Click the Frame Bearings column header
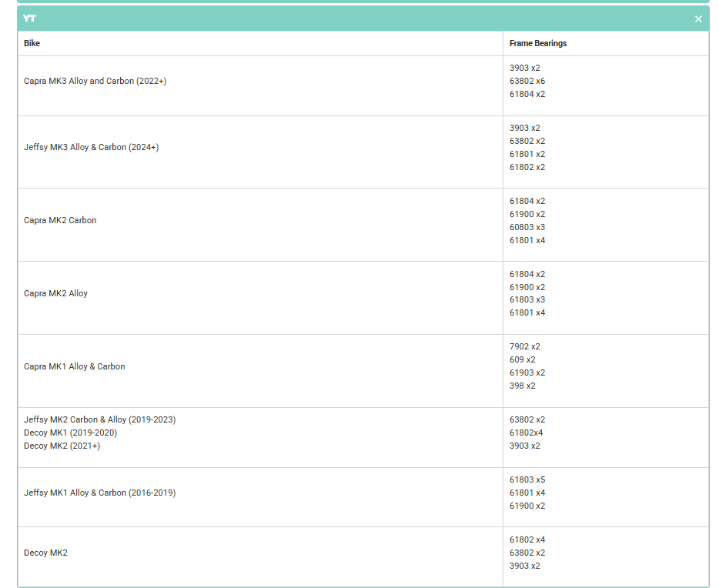This screenshot has width=719, height=588. (537, 44)
